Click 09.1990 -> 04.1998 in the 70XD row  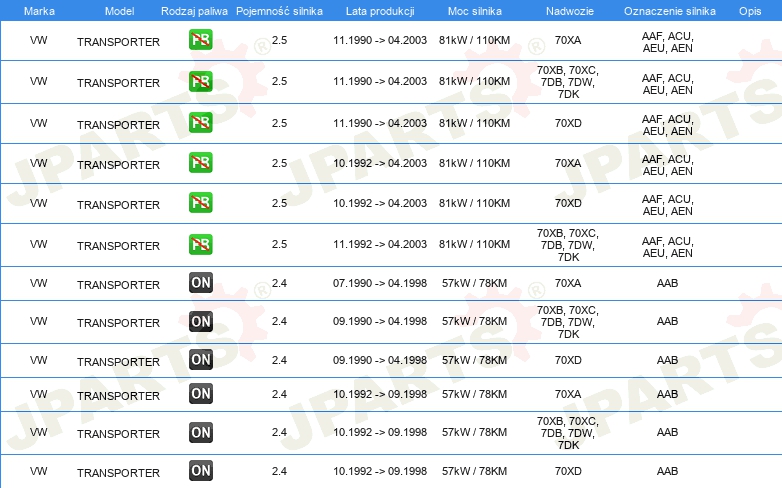(x=380, y=360)
